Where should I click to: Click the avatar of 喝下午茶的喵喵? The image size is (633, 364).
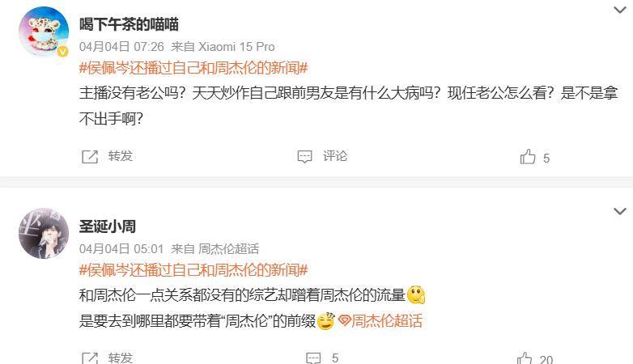coord(44,32)
